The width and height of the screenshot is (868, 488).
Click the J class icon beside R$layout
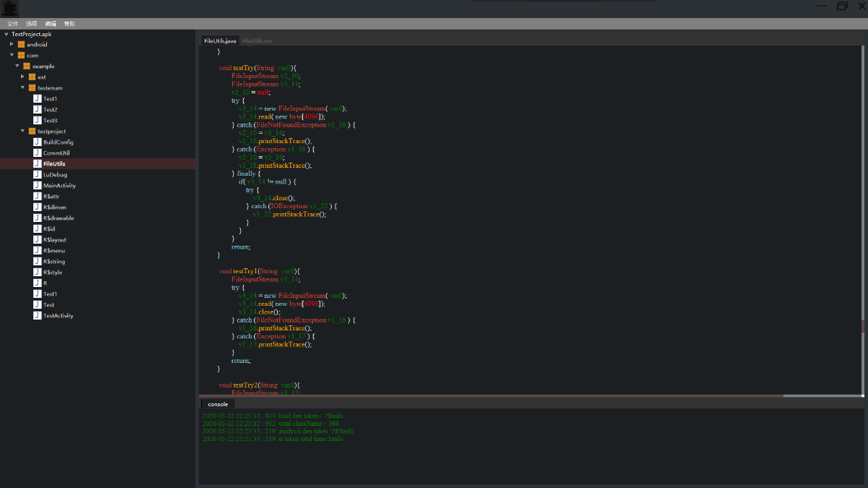[37, 239]
